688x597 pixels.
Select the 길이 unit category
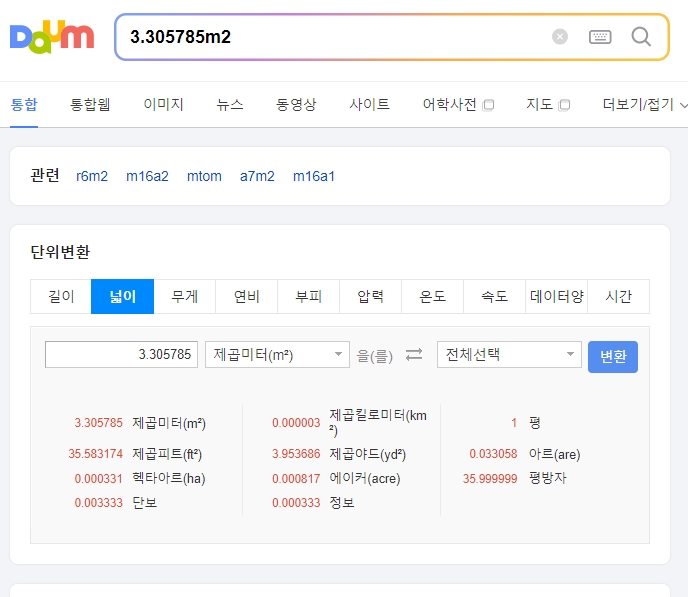(x=61, y=297)
